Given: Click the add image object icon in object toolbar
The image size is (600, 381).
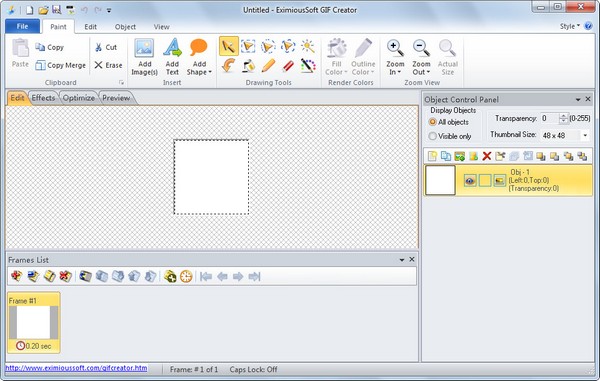Looking at the screenshot, I should (x=460, y=156).
